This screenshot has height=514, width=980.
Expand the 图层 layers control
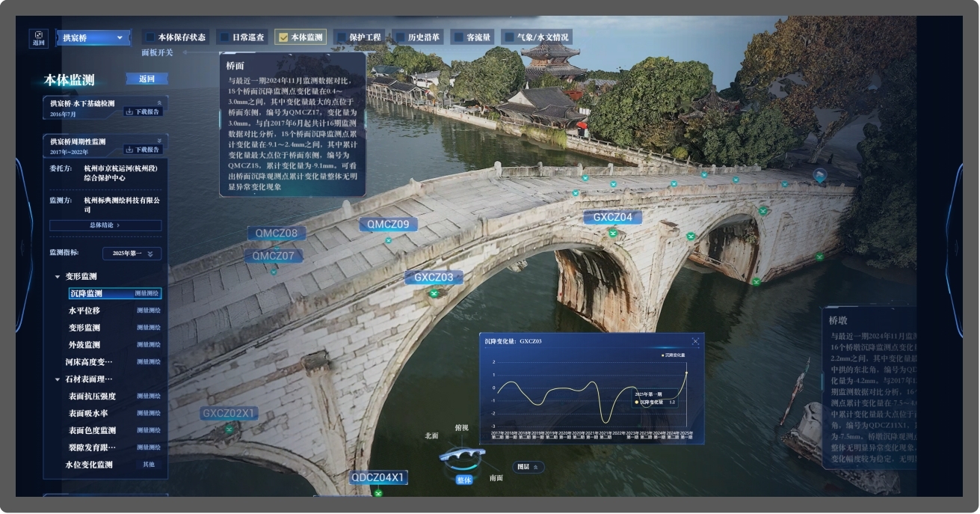pyautogui.click(x=528, y=467)
